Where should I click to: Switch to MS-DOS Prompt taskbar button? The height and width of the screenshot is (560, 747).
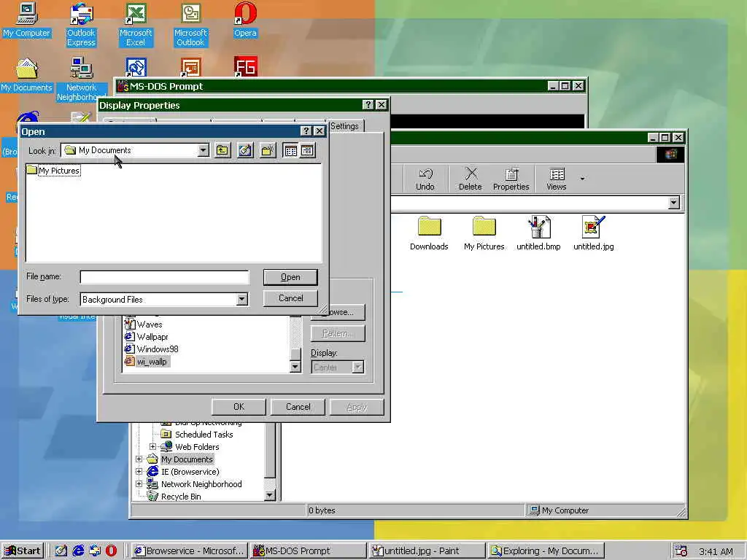pos(309,551)
